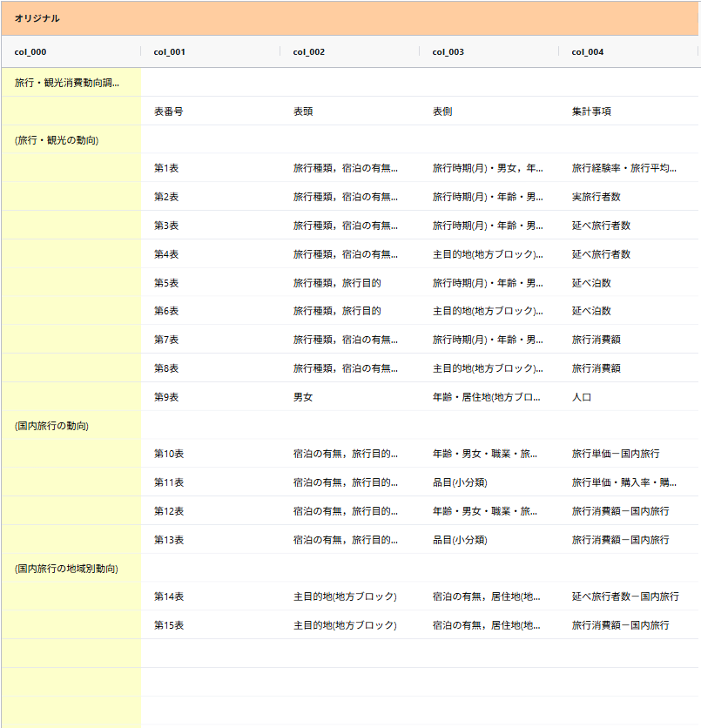Viewport: 701px width, 728px height.
Task: Select the 人口 cell
Action: (582, 397)
